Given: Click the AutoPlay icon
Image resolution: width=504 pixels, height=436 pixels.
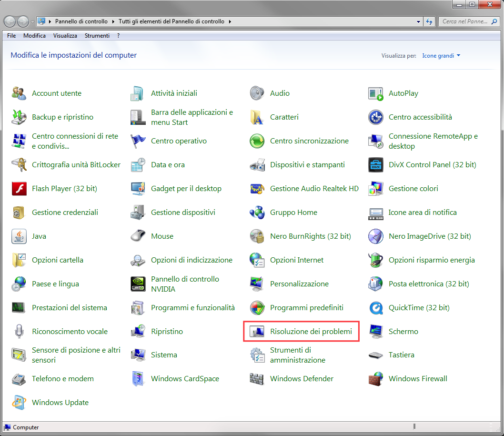Looking at the screenshot, I should coord(375,93).
